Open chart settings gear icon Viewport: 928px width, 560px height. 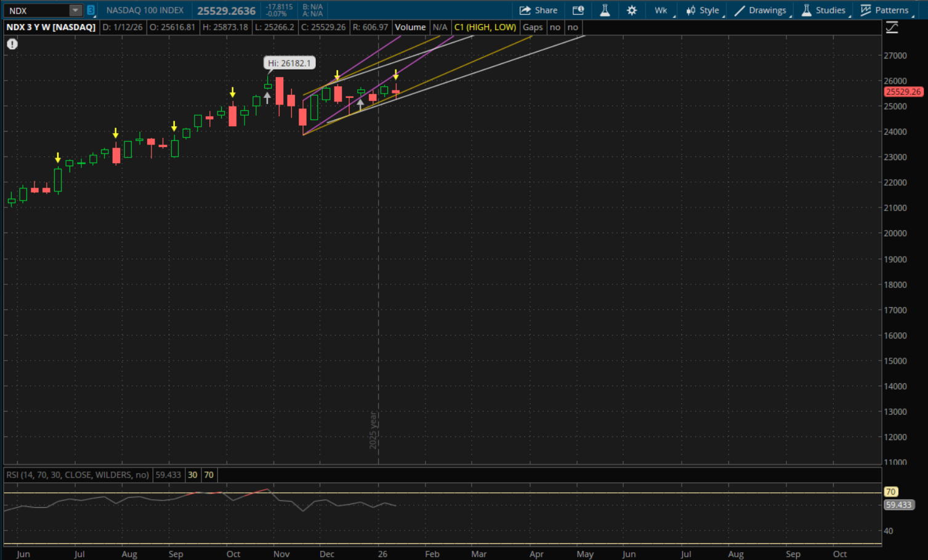632,10
